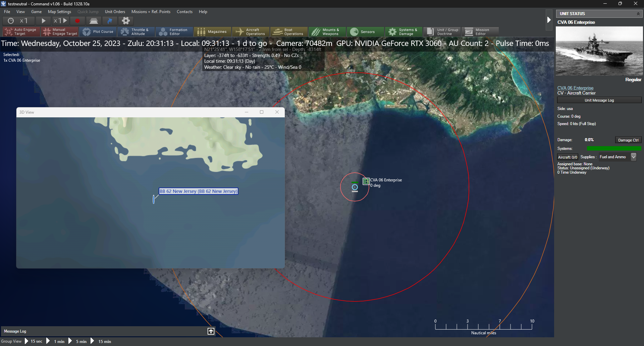Open the View menu
Image resolution: width=644 pixels, height=346 pixels.
click(x=21, y=12)
